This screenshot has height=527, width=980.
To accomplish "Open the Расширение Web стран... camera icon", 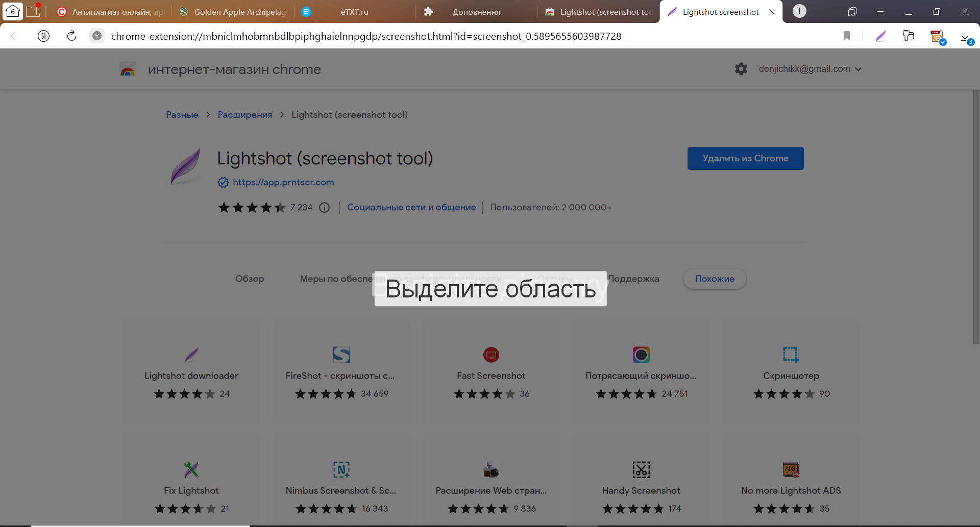I will click(x=491, y=469).
